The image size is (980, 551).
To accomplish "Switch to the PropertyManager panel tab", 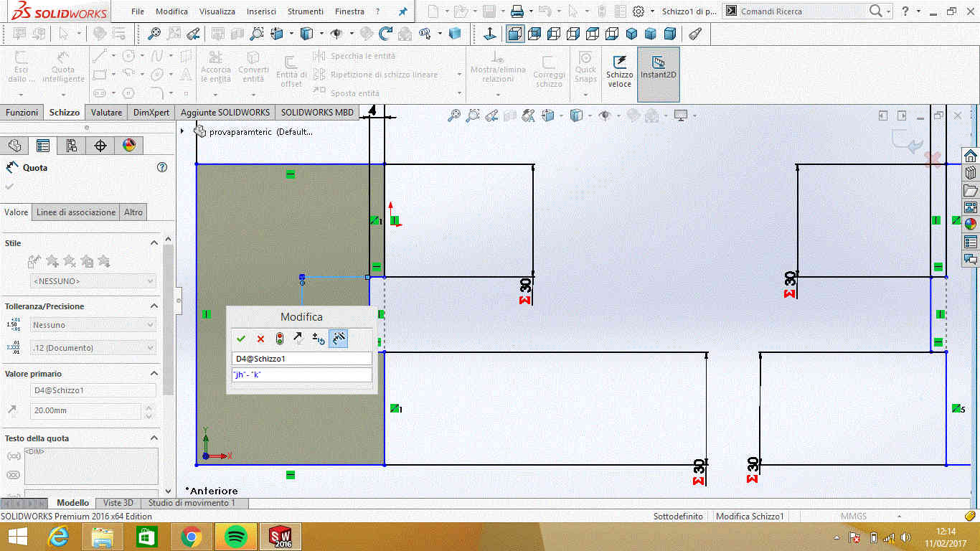I will click(43, 146).
